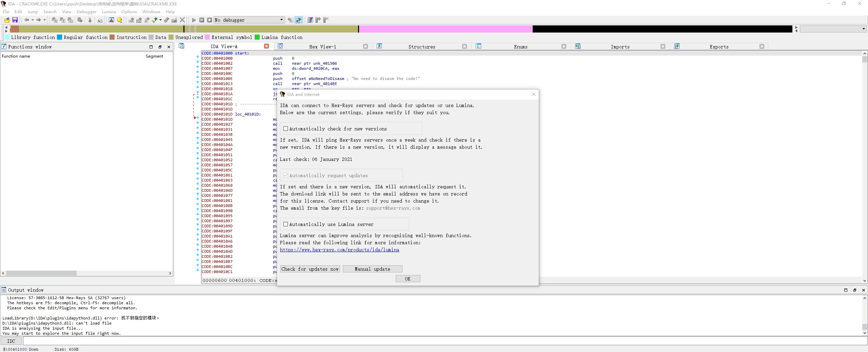This screenshot has width=868, height=352.
Task: Click the Check for updates now button
Action: click(x=310, y=269)
